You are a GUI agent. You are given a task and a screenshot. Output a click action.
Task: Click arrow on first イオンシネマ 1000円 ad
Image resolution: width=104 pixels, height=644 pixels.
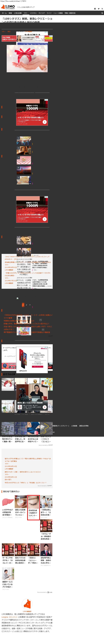45,122
